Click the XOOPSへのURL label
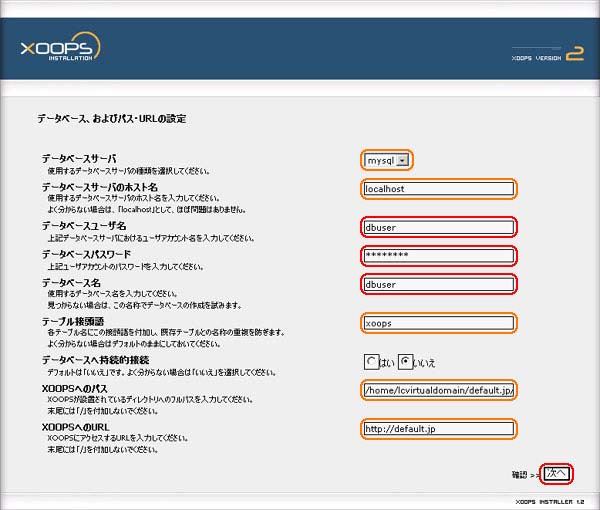Viewport: 600px width, 510px height. [x=75, y=427]
